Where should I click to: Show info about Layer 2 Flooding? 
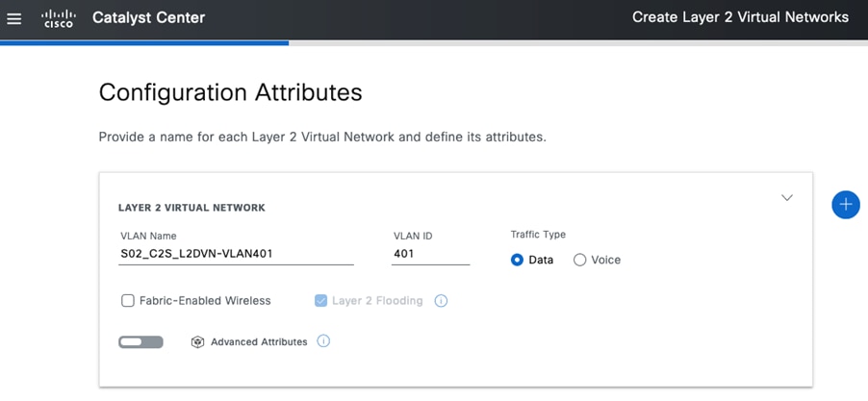click(441, 301)
